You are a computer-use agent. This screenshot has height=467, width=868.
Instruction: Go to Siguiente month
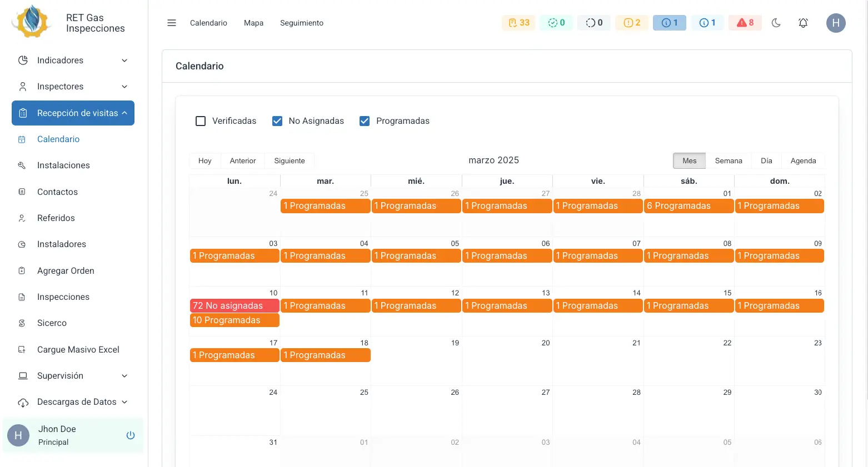pos(290,160)
